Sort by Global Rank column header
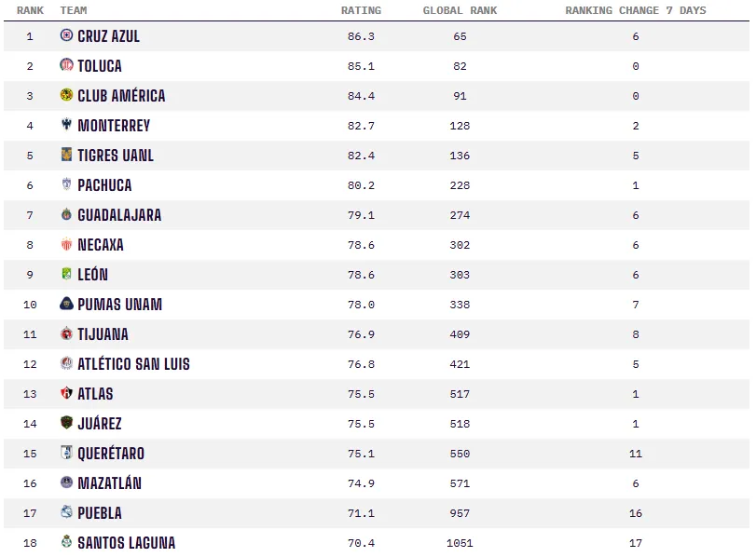 pyautogui.click(x=460, y=10)
